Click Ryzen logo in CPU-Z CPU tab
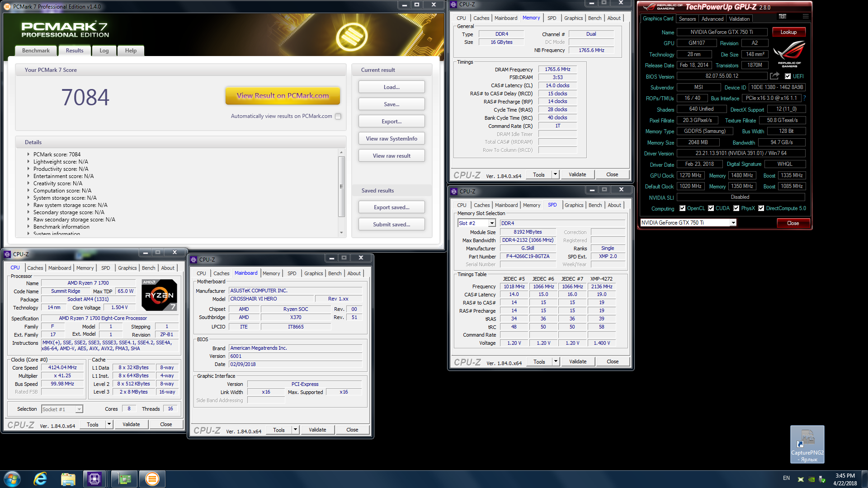This screenshot has width=868, height=488. coord(159,295)
